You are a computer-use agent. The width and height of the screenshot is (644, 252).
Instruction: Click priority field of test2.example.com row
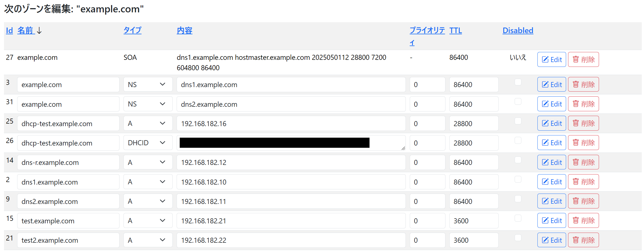tap(427, 240)
